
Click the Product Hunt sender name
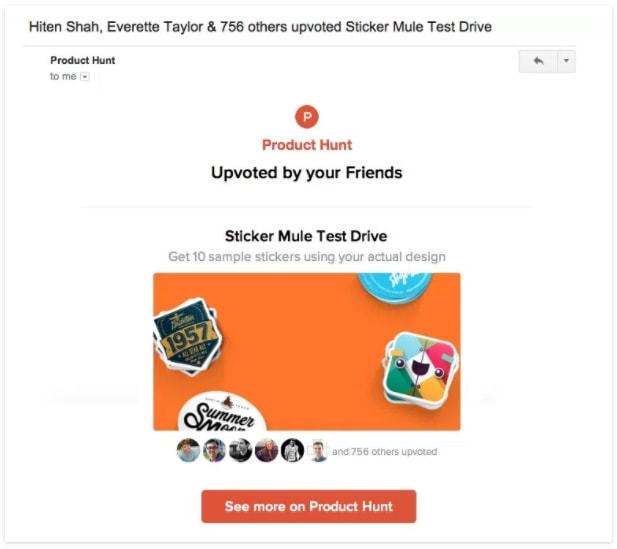[83, 60]
